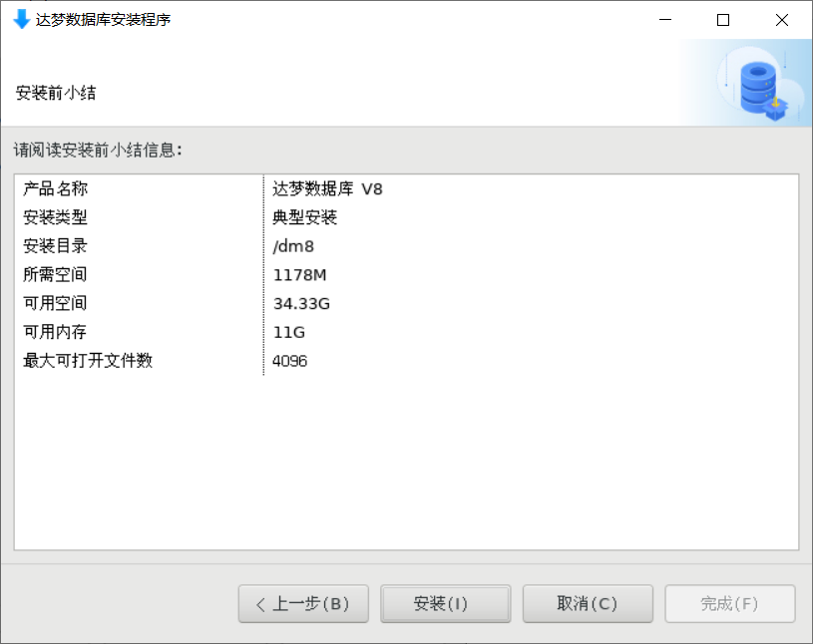Select the 安装类型 row label

coord(55,217)
